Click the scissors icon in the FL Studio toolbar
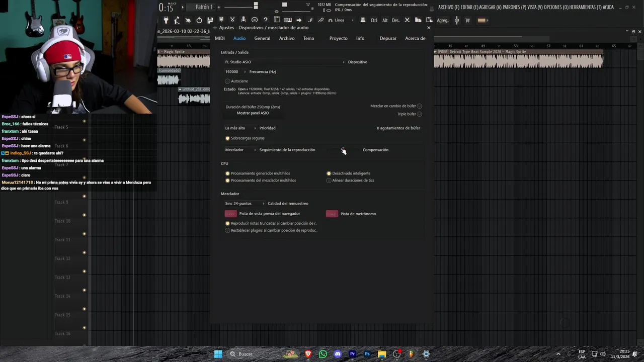 pyautogui.click(x=232, y=20)
